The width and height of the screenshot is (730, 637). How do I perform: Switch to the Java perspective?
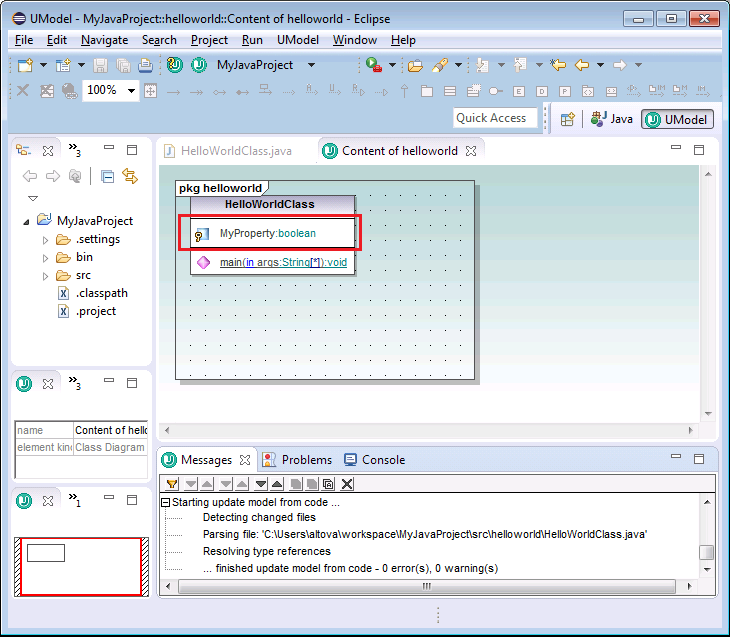tap(612, 119)
